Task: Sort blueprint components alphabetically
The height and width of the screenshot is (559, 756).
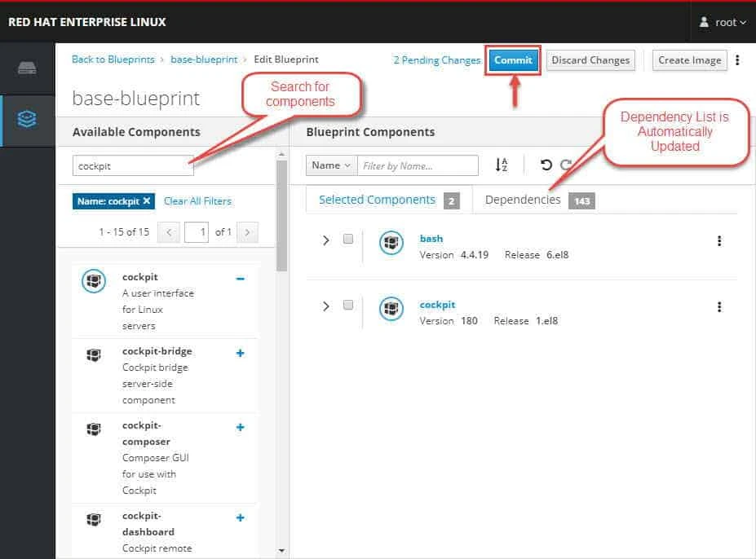Action: 501,165
